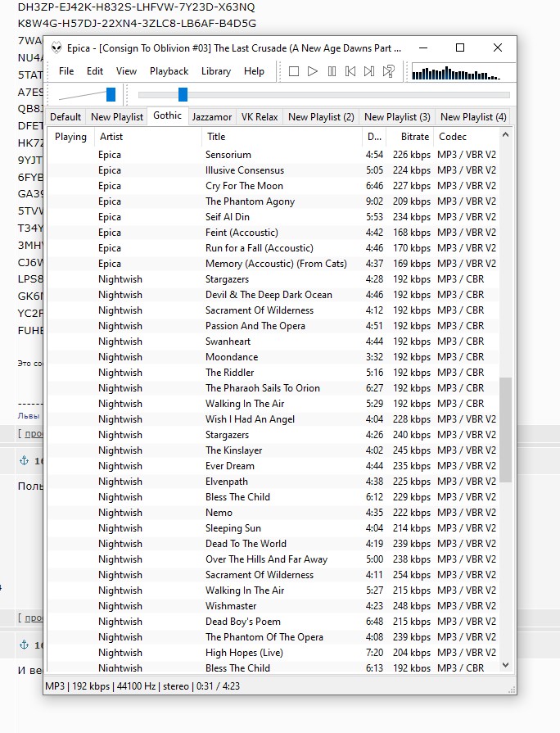Click the playlist scroll up arrow
Image resolution: width=560 pixels, height=733 pixels.
[505, 134]
